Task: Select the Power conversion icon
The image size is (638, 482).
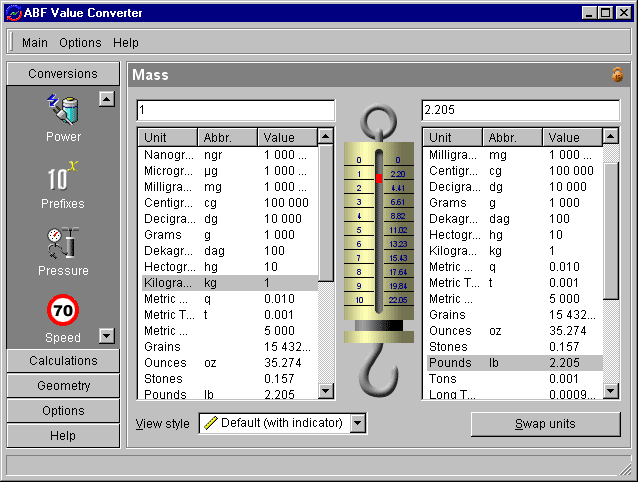Action: click(x=63, y=107)
